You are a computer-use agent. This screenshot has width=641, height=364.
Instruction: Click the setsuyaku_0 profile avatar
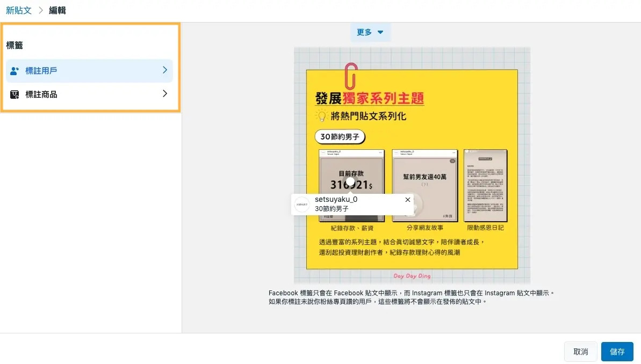(x=302, y=204)
